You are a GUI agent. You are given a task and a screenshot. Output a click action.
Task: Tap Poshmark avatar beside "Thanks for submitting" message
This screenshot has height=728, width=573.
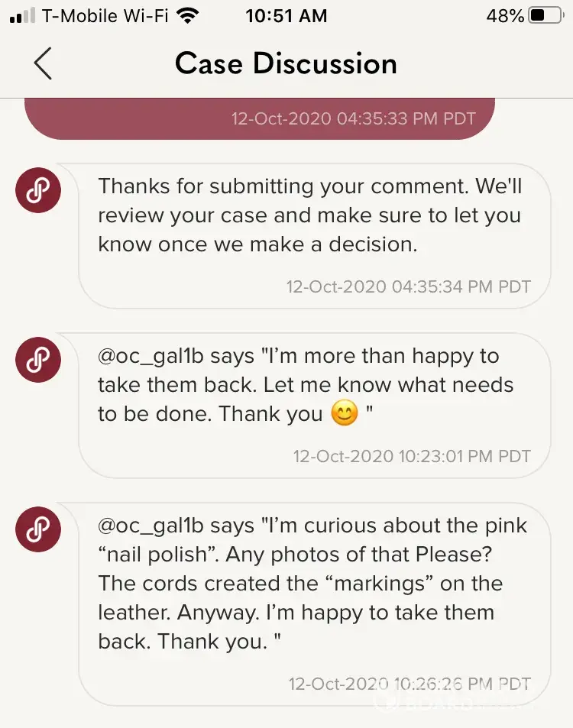37,190
